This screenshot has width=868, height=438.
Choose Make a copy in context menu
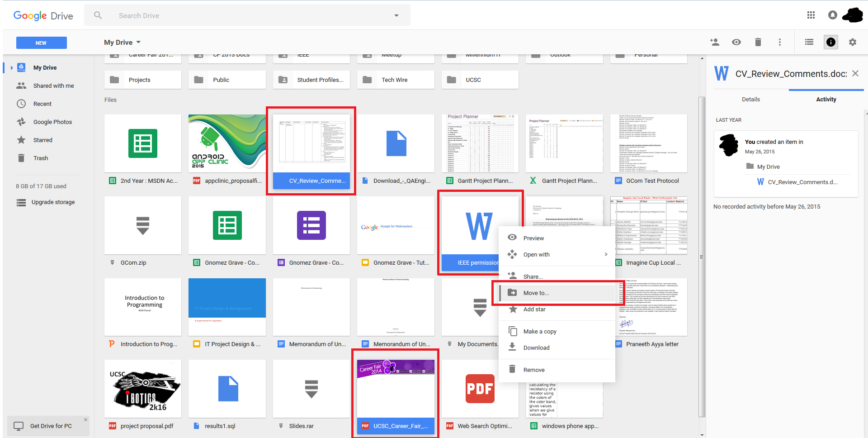click(x=557, y=331)
